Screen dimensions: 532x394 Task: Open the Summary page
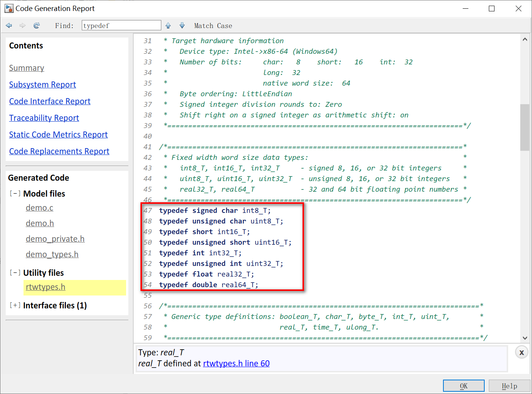click(27, 68)
